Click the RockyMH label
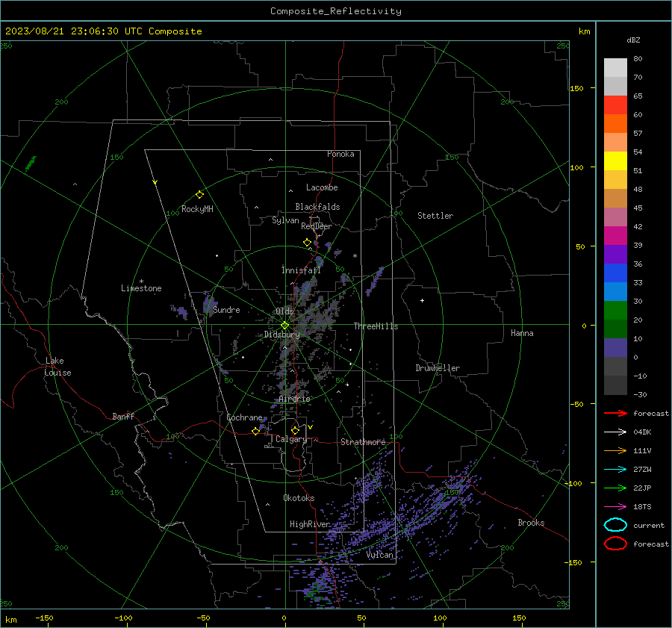This screenshot has height=628, width=672. point(197,209)
